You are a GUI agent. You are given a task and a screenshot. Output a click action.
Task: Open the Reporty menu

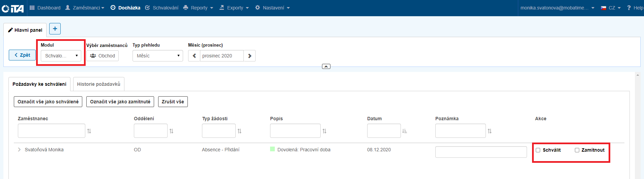[198, 8]
